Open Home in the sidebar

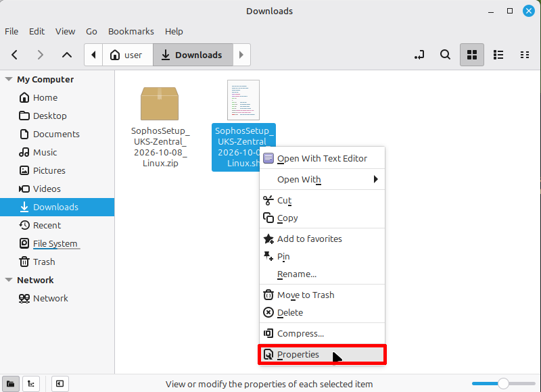[57, 97]
